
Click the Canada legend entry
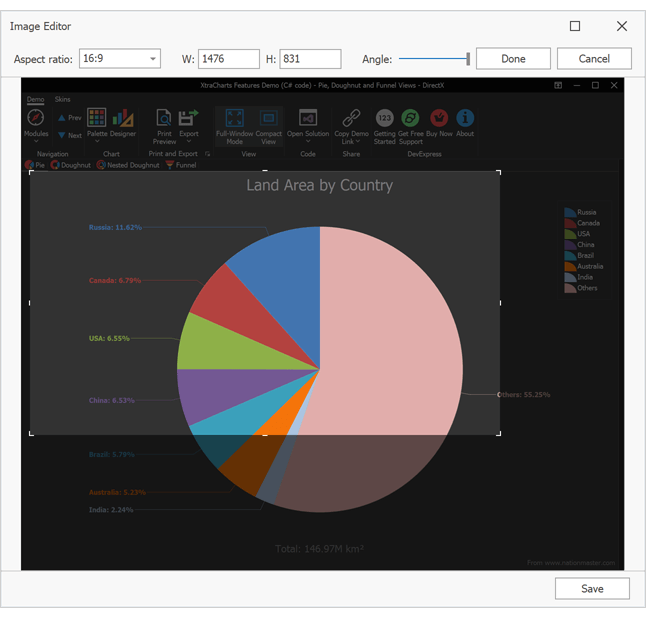[582, 223]
